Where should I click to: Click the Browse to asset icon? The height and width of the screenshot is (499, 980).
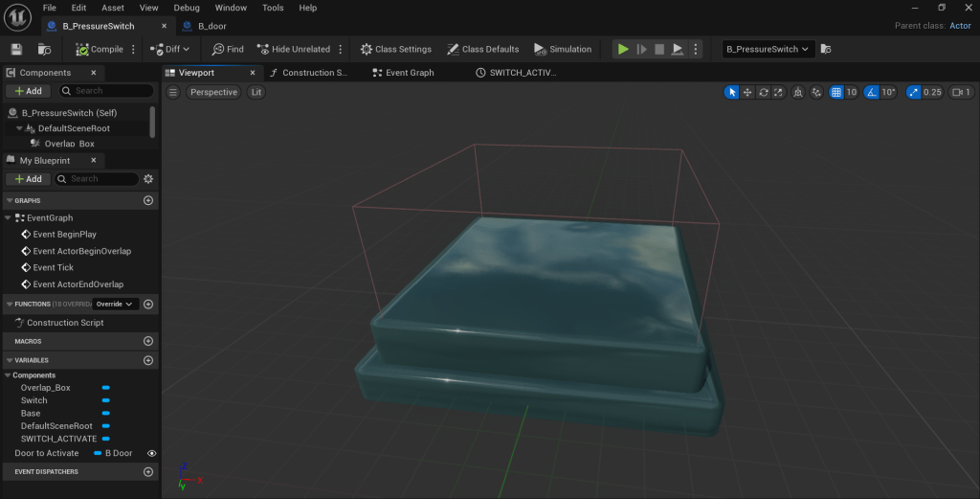pyautogui.click(x=44, y=49)
